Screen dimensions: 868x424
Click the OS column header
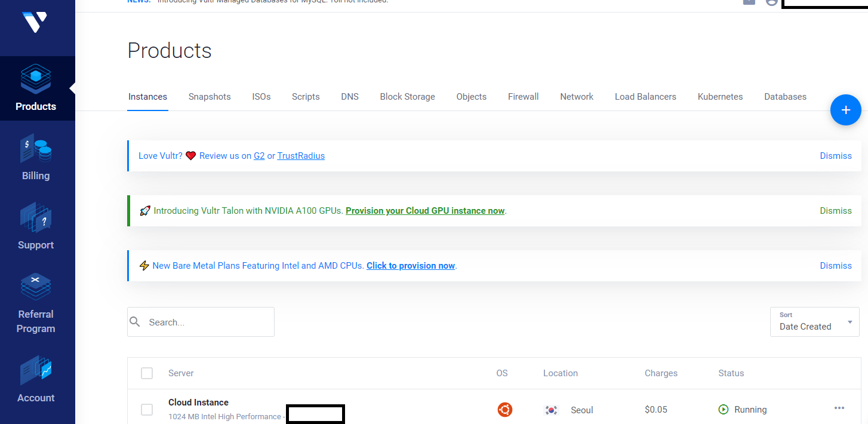coord(502,373)
